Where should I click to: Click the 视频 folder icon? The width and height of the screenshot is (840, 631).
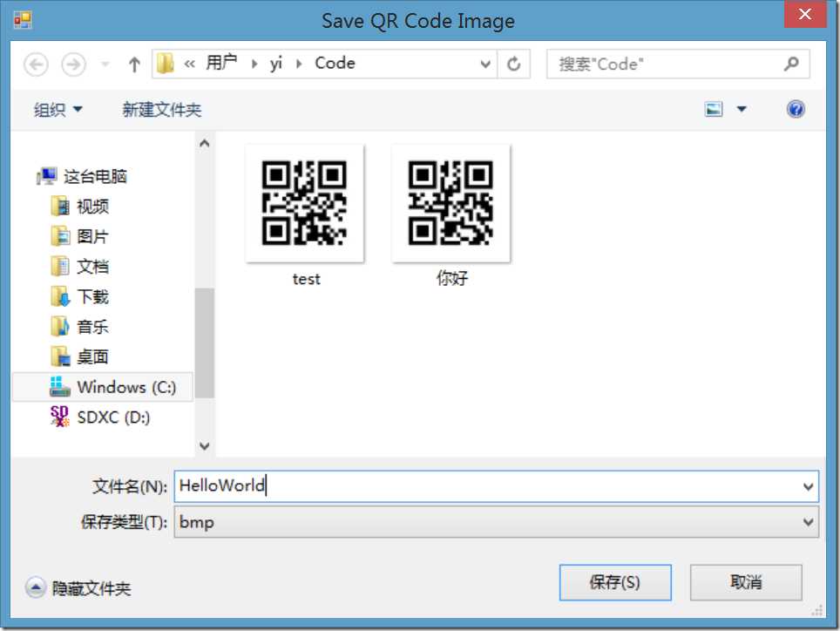[x=60, y=206]
